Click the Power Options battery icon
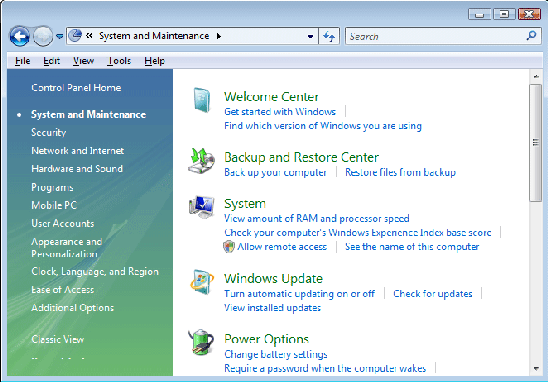Viewport: 548px width, 382px height. [x=202, y=342]
